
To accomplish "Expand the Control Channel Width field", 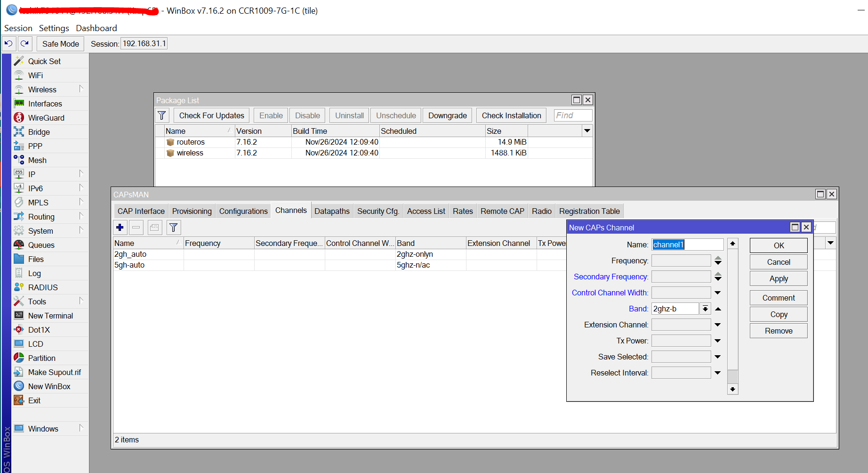I will tap(718, 293).
